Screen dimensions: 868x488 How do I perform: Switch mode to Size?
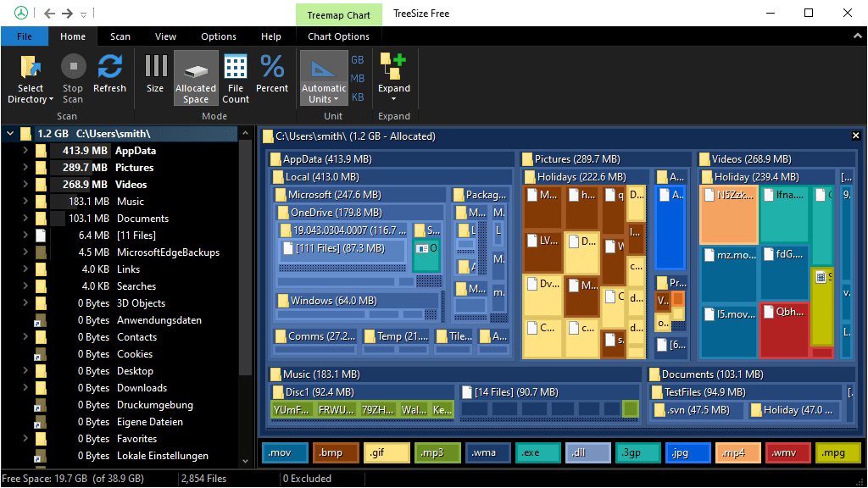pyautogui.click(x=156, y=74)
